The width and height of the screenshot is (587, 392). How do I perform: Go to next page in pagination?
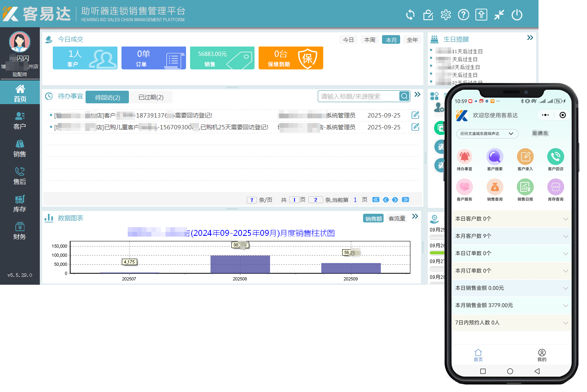[x=395, y=200]
